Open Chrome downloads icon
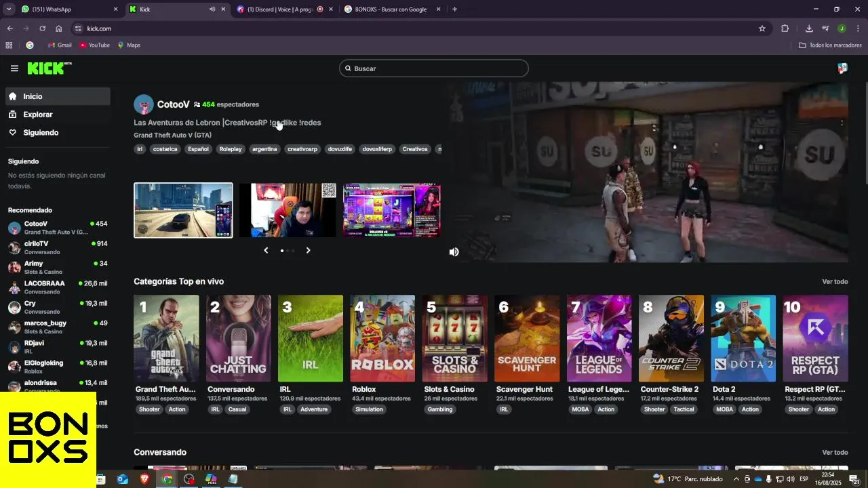868x488 pixels. click(x=809, y=28)
